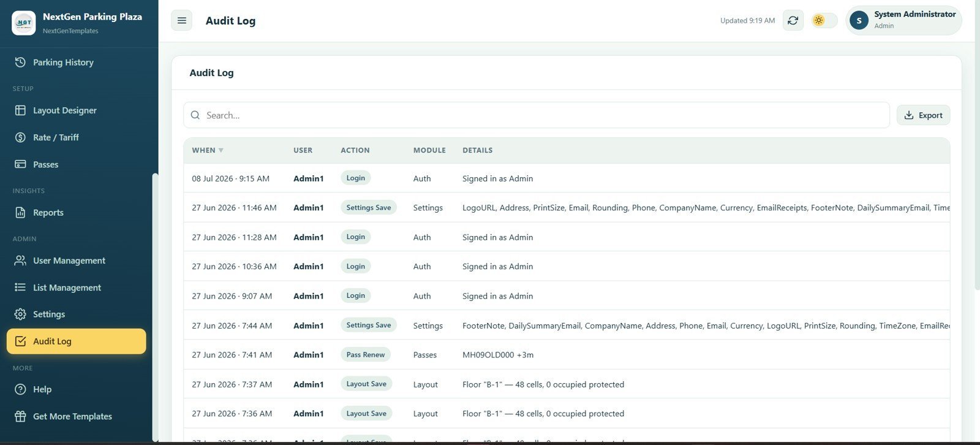
Task: Open the System Administrator profile menu
Action: (904, 20)
